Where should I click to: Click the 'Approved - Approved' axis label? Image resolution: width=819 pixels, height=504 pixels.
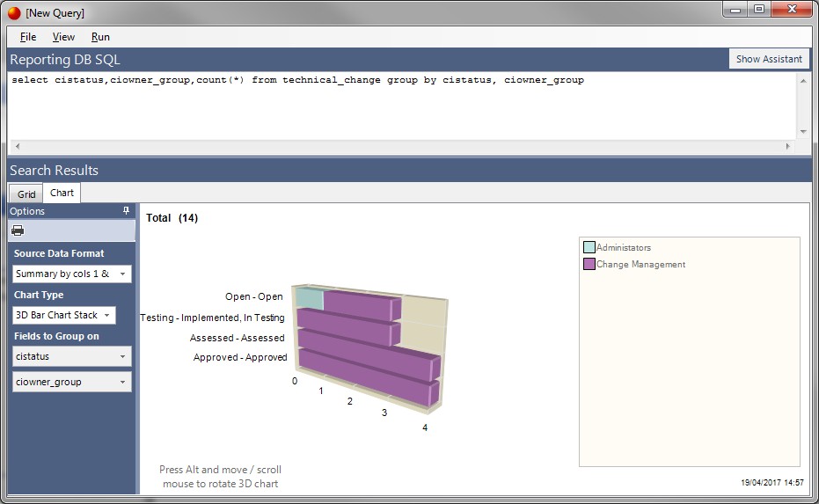point(240,357)
